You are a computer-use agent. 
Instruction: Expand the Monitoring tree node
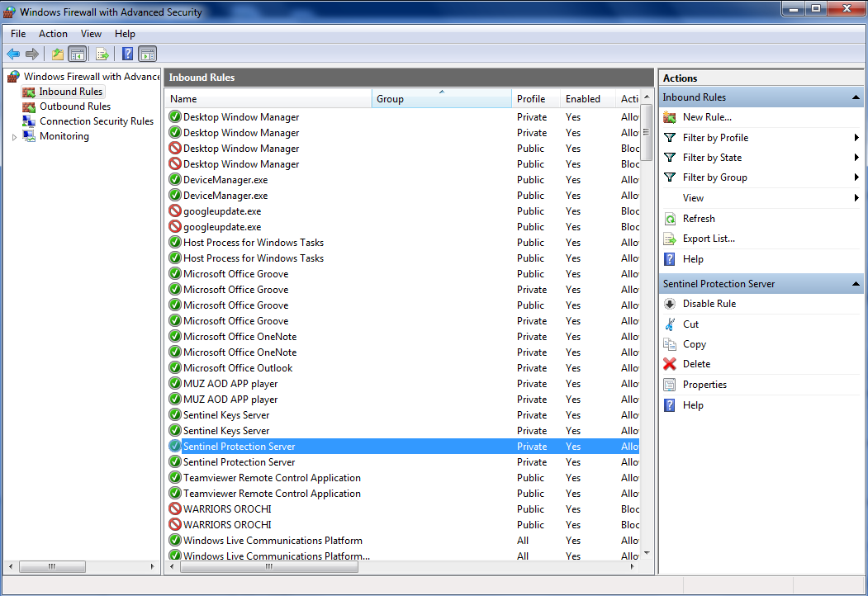15,135
